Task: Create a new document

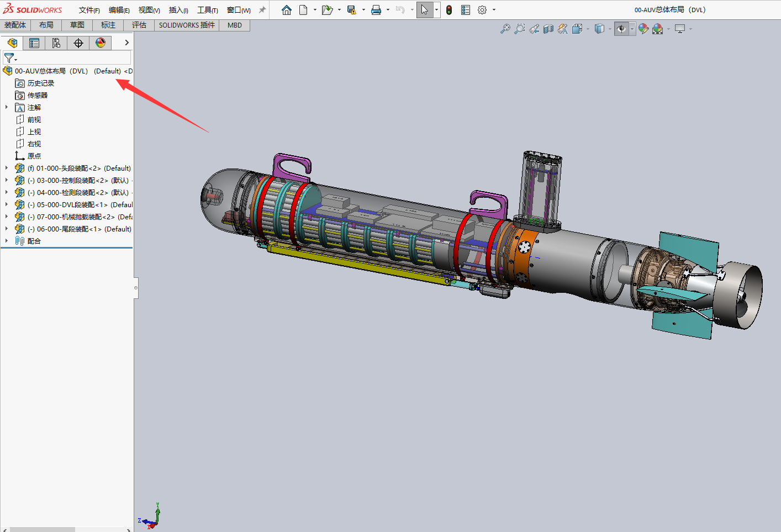Action: 303,10
